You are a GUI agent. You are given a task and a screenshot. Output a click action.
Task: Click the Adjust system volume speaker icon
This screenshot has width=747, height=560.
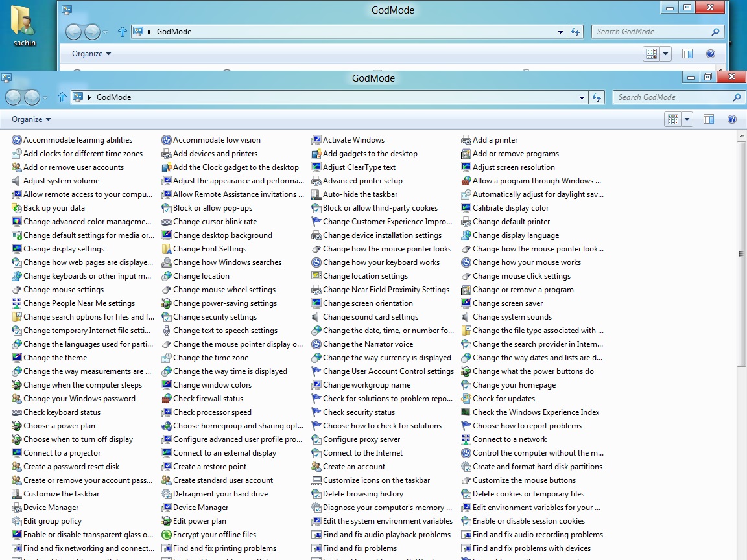tap(17, 181)
